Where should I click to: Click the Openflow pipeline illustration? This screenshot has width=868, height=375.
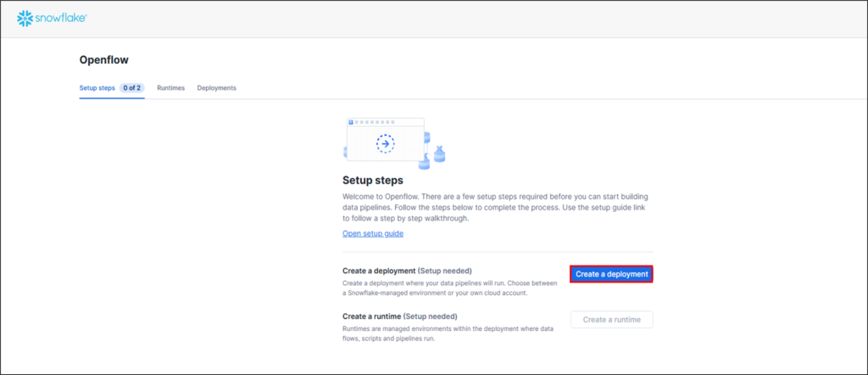click(394, 143)
